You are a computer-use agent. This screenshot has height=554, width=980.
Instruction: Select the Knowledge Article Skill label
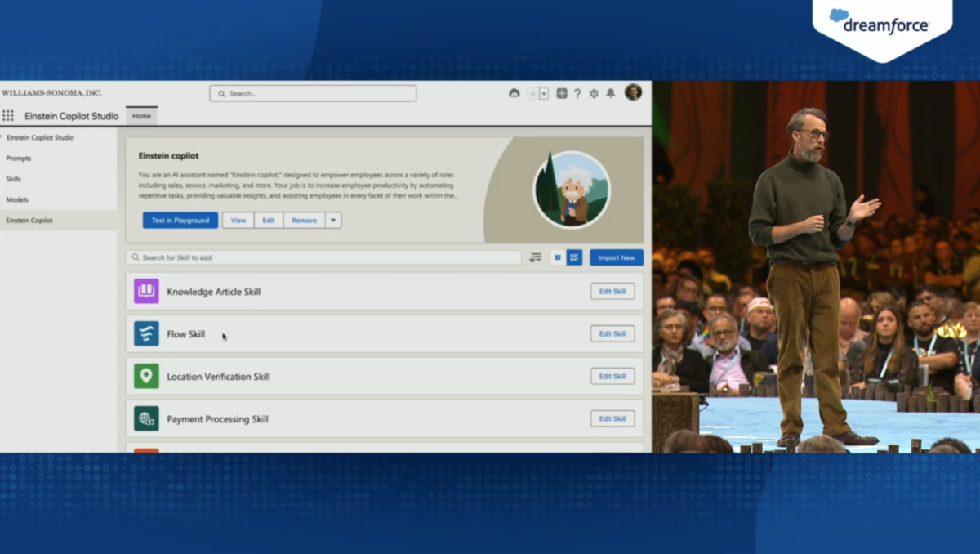coord(214,292)
